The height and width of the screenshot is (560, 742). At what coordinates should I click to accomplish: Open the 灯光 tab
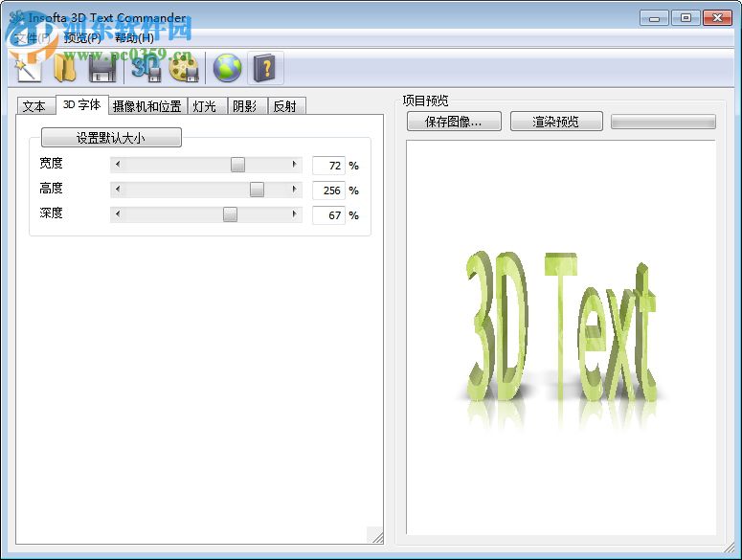205,106
